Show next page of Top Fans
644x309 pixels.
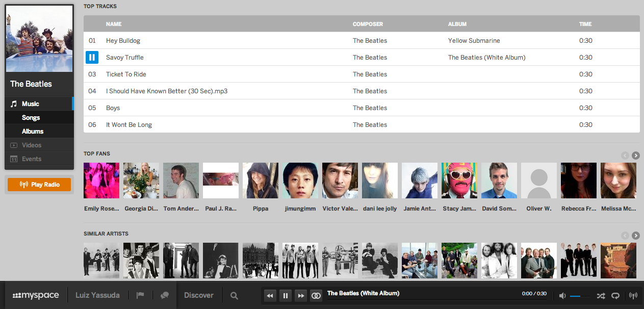tap(636, 156)
